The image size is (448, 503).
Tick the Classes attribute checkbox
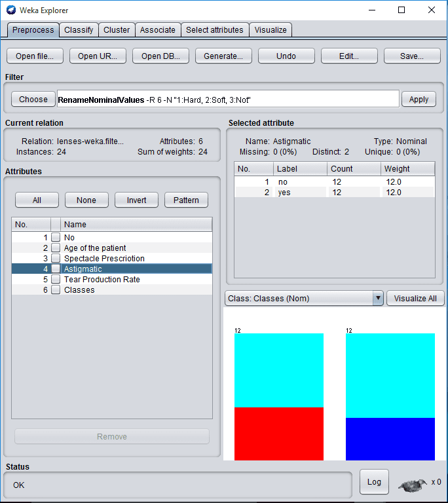click(x=56, y=289)
